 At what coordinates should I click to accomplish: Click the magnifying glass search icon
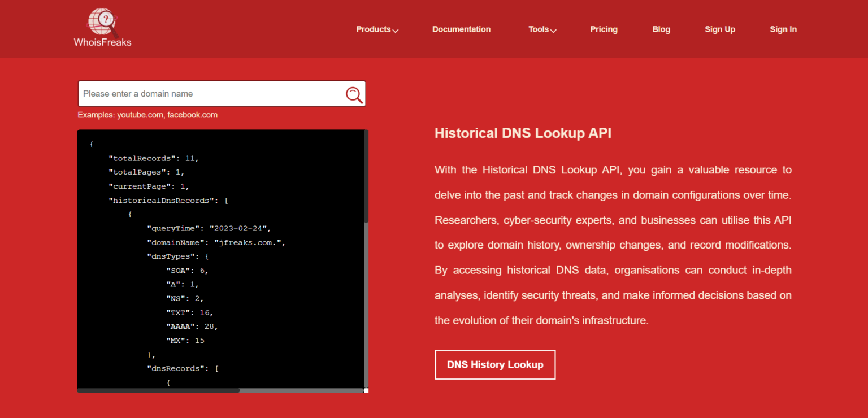[354, 94]
